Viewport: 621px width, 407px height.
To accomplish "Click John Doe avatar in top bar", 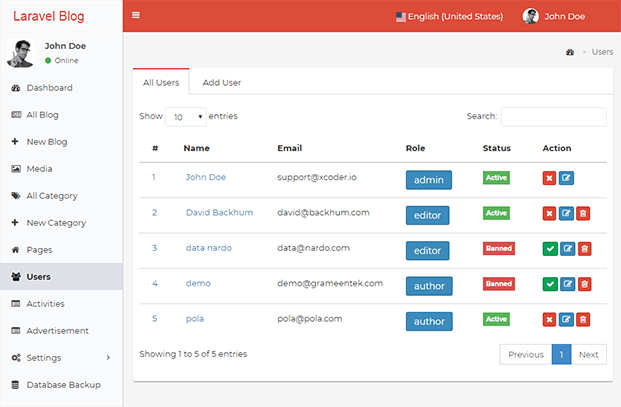I will 530,16.
